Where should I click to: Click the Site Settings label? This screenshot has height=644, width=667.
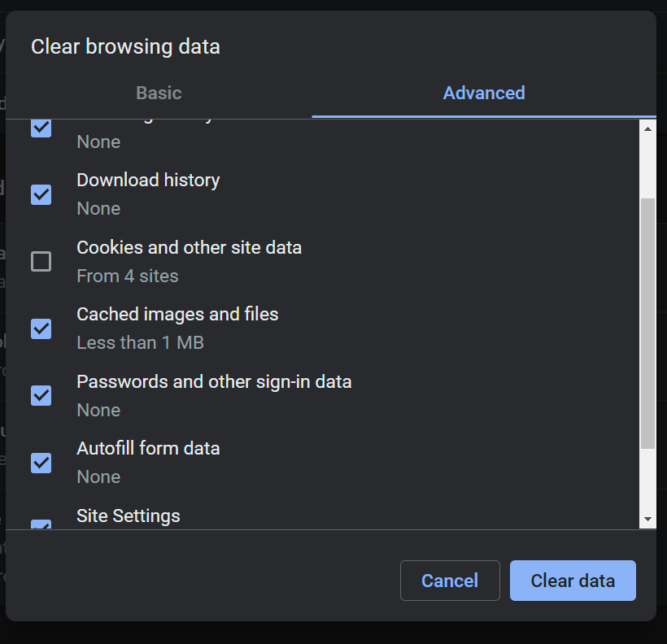pos(129,516)
